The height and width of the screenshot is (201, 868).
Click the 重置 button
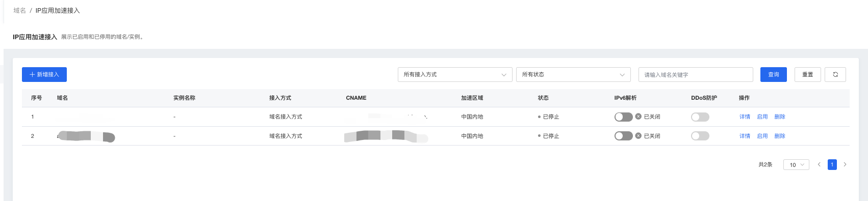point(808,74)
